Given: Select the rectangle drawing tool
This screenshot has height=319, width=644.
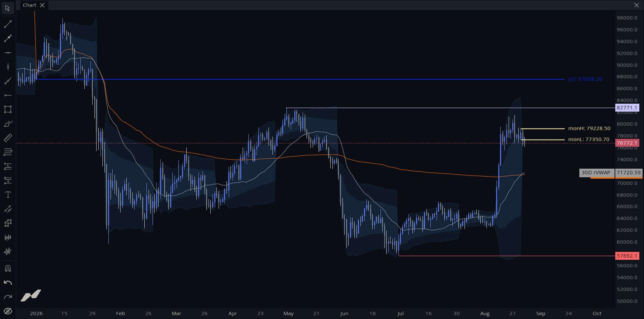Looking at the screenshot, I should (8, 109).
